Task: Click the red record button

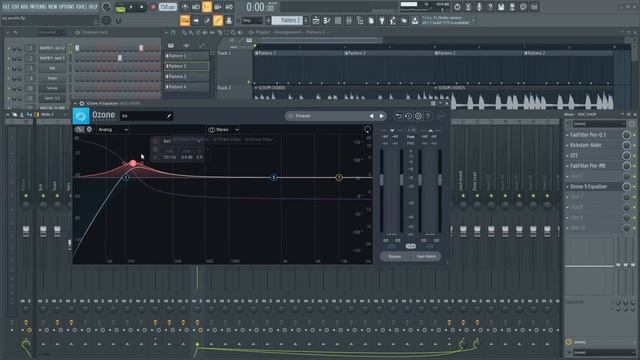Action: pos(153,7)
